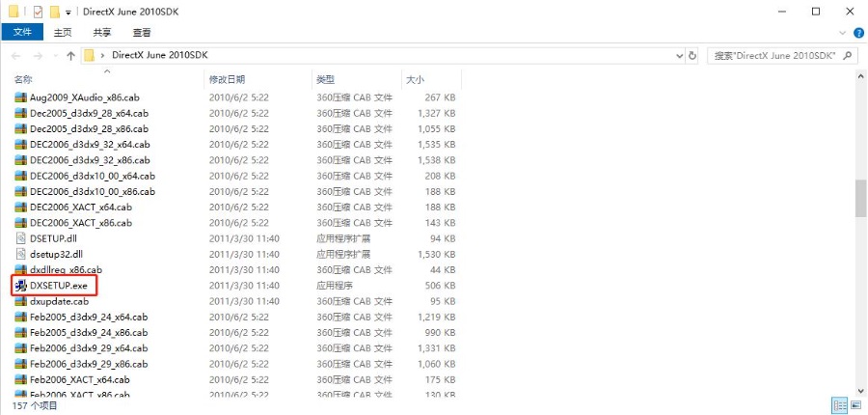The image size is (868, 415).
Task: Click the 94 KB size of DSETUP.dll
Action: (x=441, y=238)
